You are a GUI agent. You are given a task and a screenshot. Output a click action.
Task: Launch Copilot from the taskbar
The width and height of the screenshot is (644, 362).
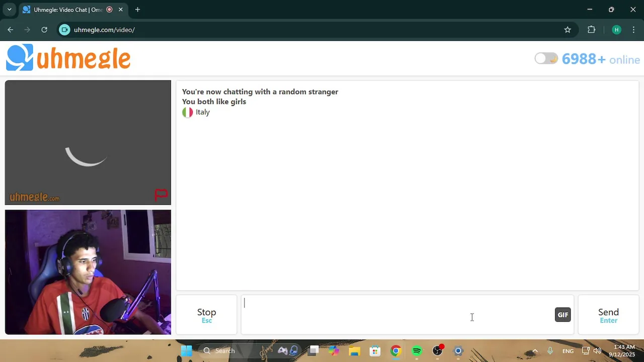[334, 351]
